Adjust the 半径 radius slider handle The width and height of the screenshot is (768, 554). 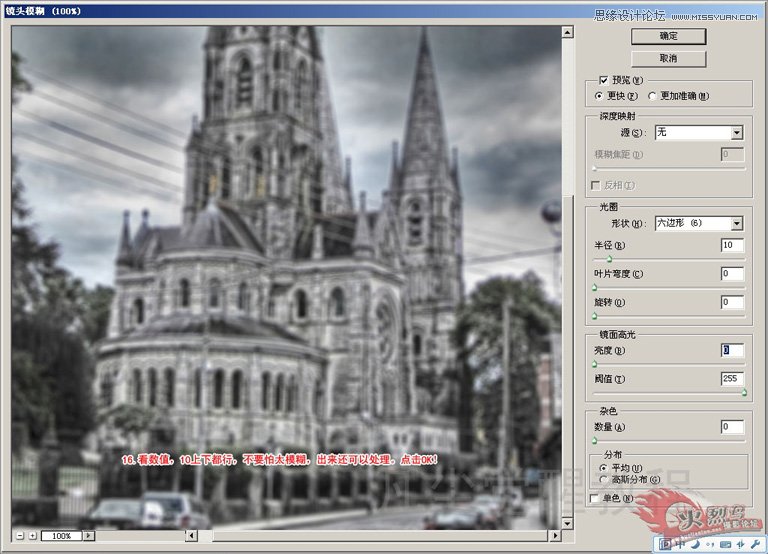click(609, 259)
